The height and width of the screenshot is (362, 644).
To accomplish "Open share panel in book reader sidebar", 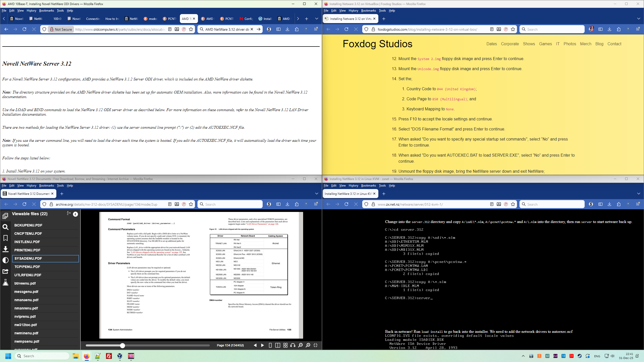I will point(5,271).
